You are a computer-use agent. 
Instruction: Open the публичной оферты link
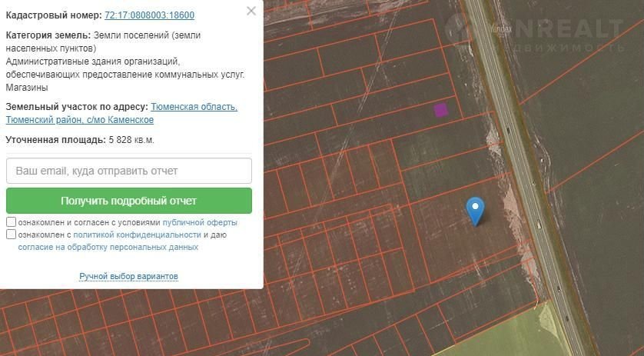click(x=200, y=222)
